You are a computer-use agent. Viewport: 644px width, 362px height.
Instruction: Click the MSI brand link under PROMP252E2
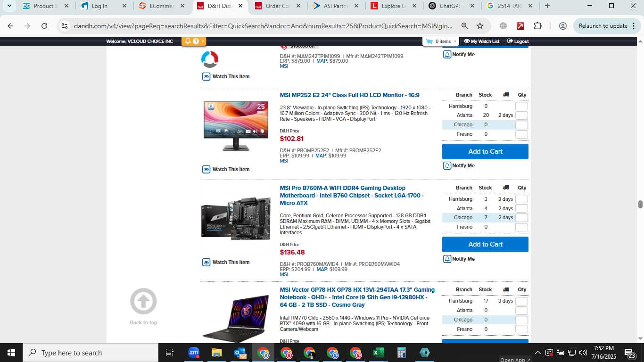[x=284, y=161]
